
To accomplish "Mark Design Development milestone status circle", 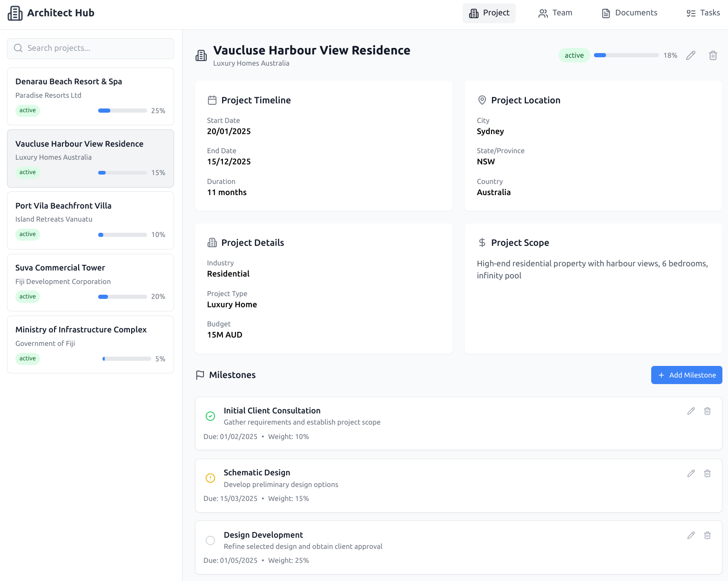I will [210, 540].
